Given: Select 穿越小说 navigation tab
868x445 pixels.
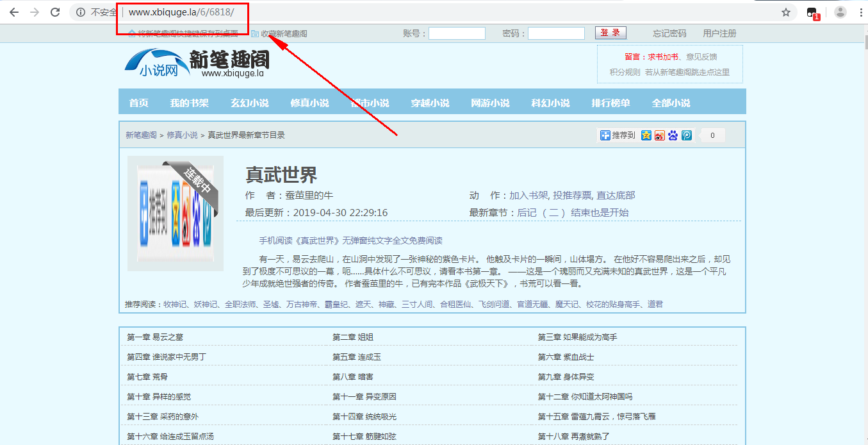Looking at the screenshot, I should click(430, 103).
